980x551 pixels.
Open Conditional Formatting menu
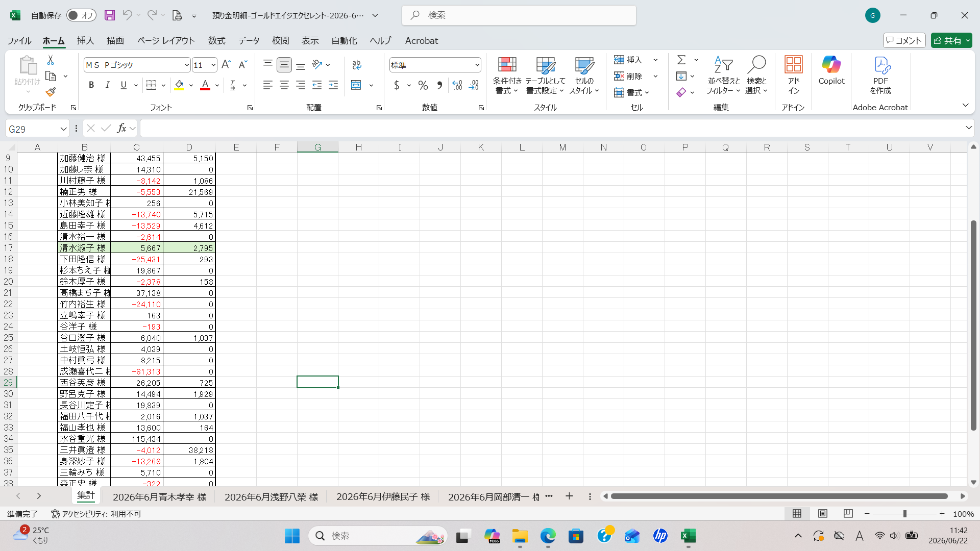click(507, 76)
